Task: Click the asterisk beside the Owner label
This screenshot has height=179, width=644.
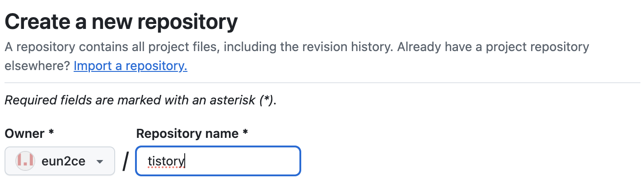Action: [x=51, y=133]
